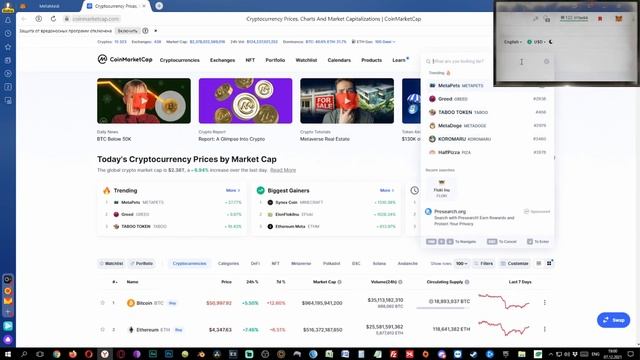This screenshot has width=640, height=360.
Task: Click the Trending fire icon
Action: tap(107, 190)
